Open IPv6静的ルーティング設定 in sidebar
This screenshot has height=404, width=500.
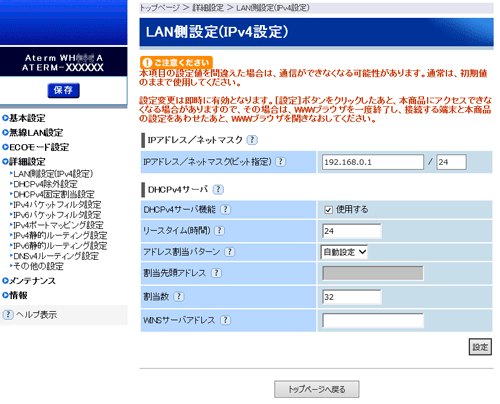(x=60, y=246)
